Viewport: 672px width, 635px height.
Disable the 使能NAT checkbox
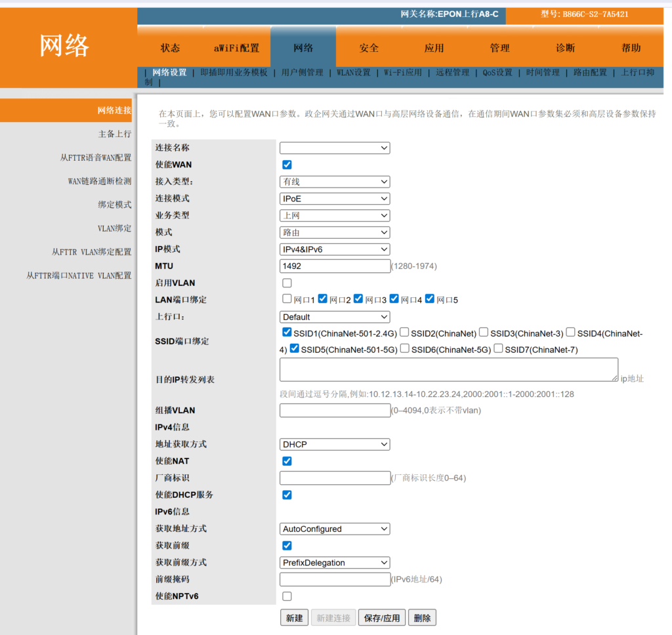pyautogui.click(x=287, y=461)
